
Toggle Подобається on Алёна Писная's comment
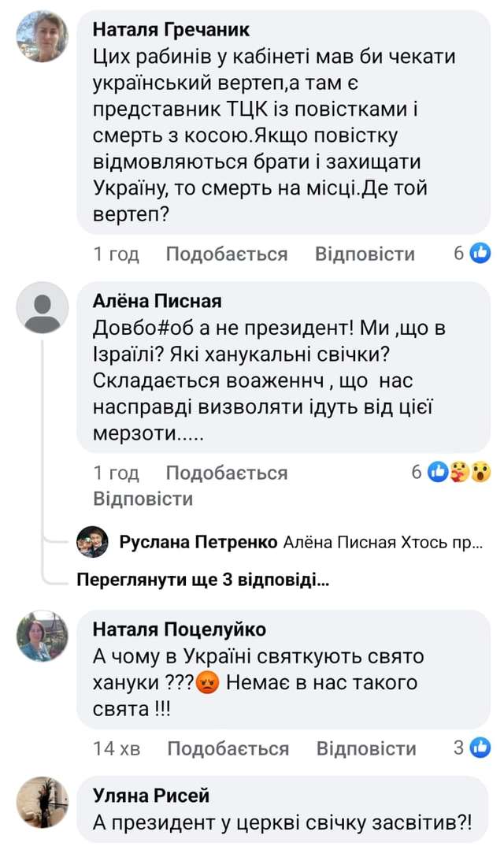(x=227, y=473)
